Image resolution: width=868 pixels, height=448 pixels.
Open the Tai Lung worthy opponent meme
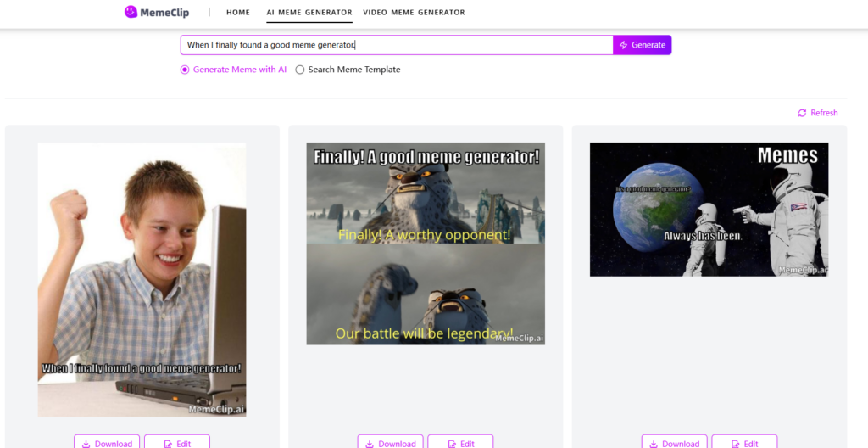426,244
